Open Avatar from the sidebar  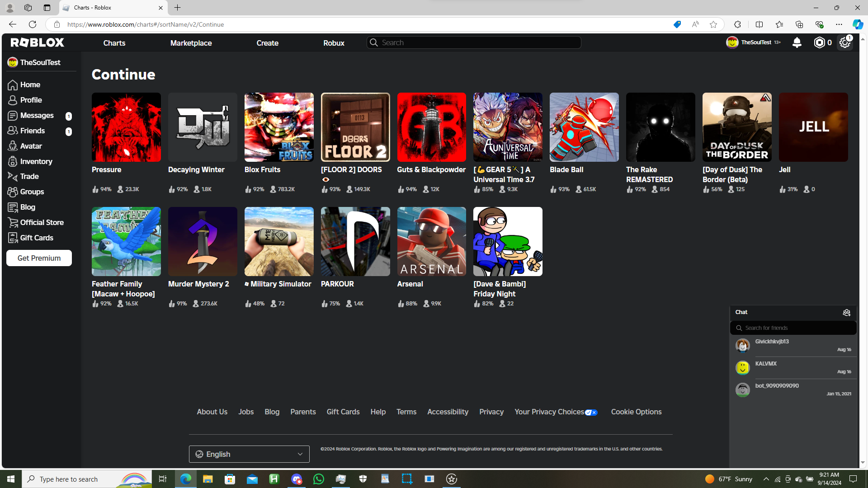(30, 146)
